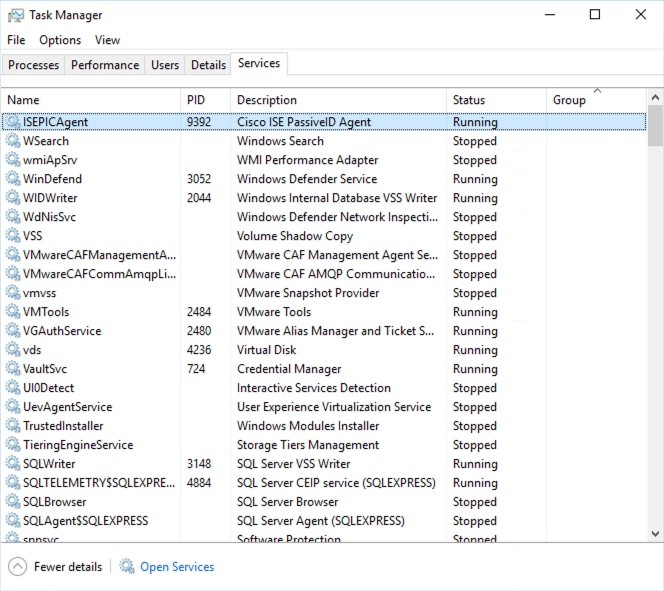Click the vertical scrollbar thumb

655,126
